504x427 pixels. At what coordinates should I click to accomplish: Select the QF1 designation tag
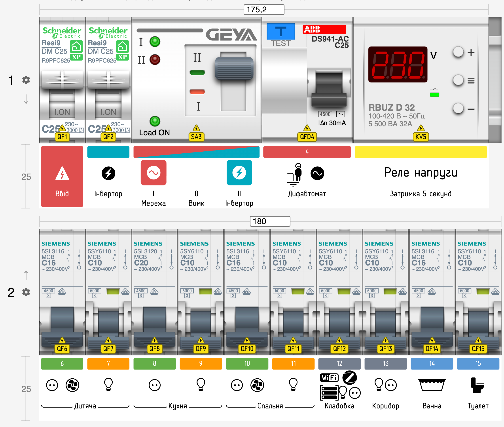click(x=62, y=137)
